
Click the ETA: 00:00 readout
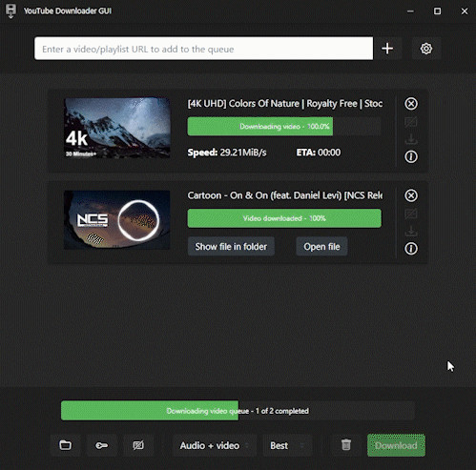pos(319,153)
